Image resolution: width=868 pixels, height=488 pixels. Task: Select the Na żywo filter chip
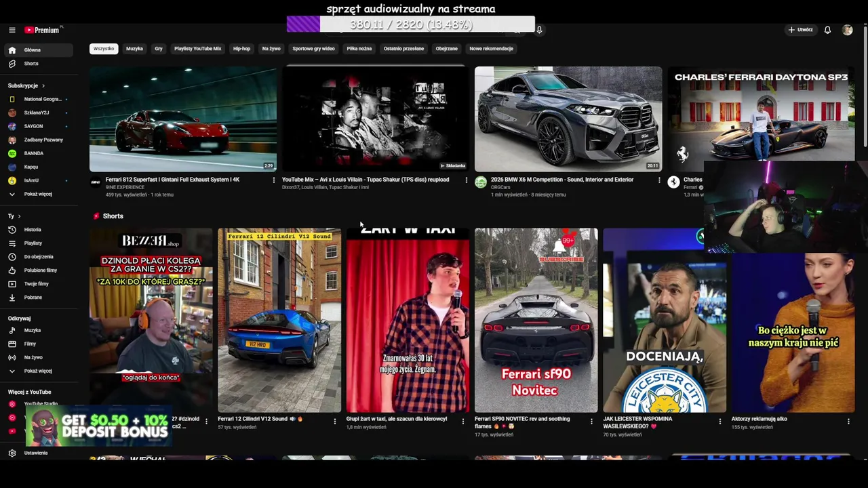271,49
